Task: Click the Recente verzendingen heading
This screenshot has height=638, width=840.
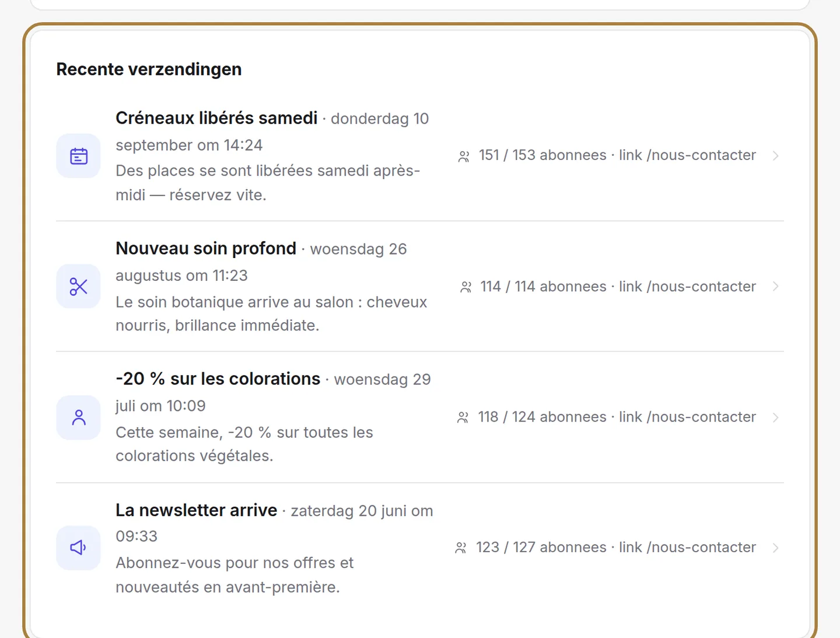Action: click(x=149, y=69)
